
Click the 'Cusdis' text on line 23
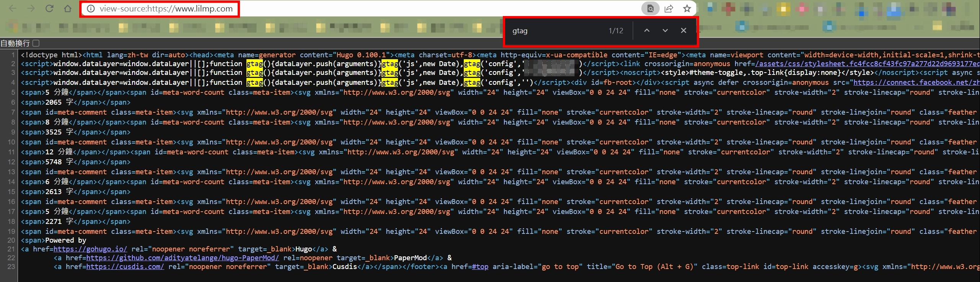click(344, 267)
